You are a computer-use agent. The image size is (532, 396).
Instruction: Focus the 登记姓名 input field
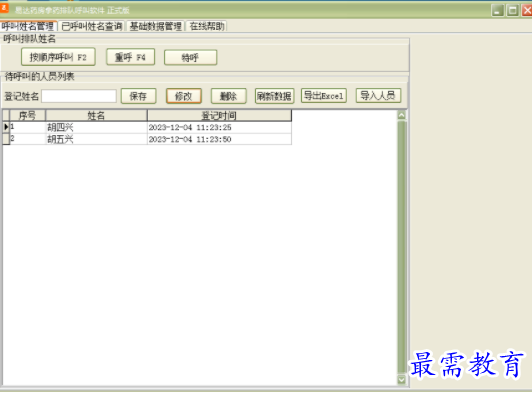click(79, 96)
